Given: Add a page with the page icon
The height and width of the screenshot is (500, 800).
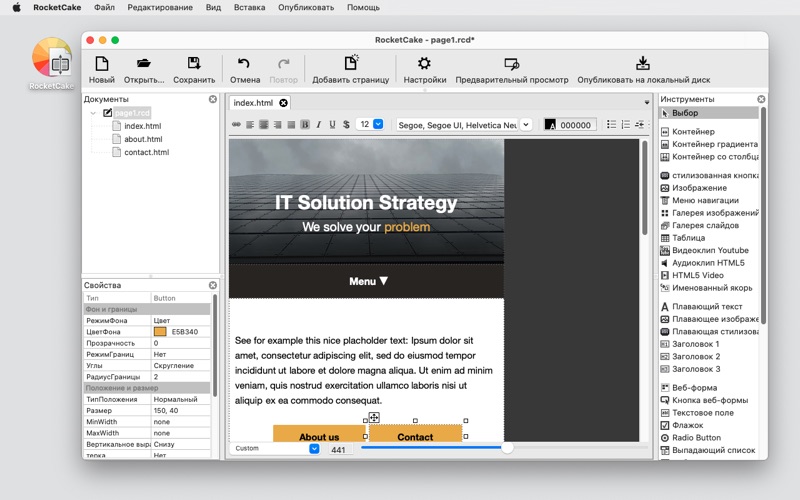Looking at the screenshot, I should (351, 63).
